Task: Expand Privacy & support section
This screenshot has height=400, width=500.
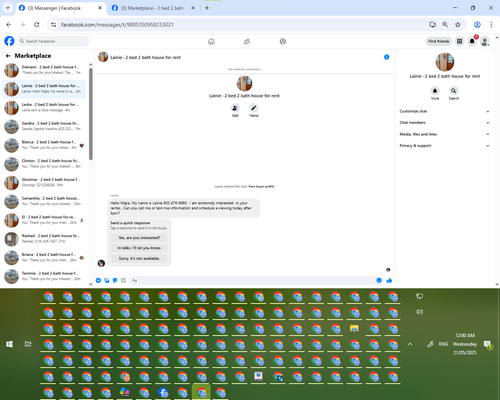Action: click(444, 146)
